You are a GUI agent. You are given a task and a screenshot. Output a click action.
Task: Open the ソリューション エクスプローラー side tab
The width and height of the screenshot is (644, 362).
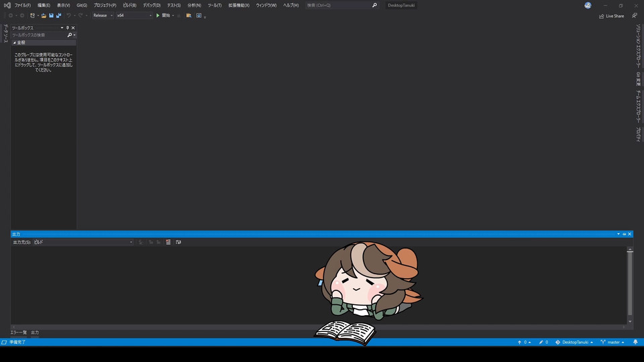[x=638, y=46]
